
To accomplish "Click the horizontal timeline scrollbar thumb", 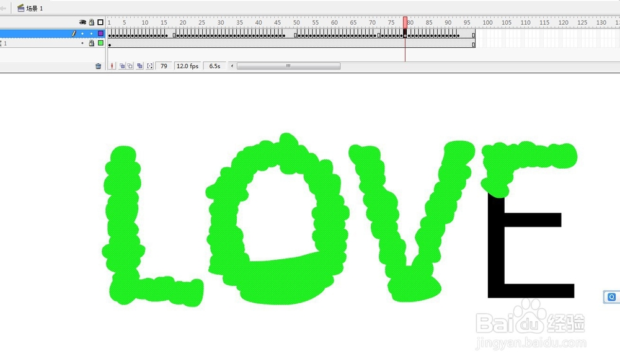I will pyautogui.click(x=289, y=66).
